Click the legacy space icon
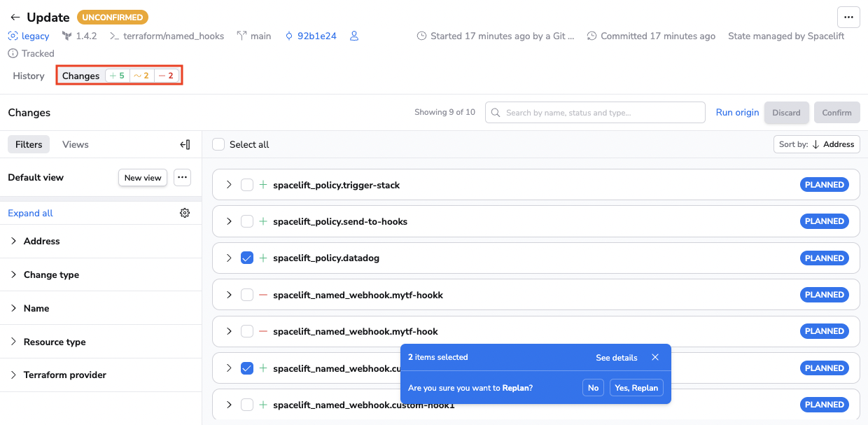Screen dimensions: 868x425 pyautogui.click(x=13, y=36)
